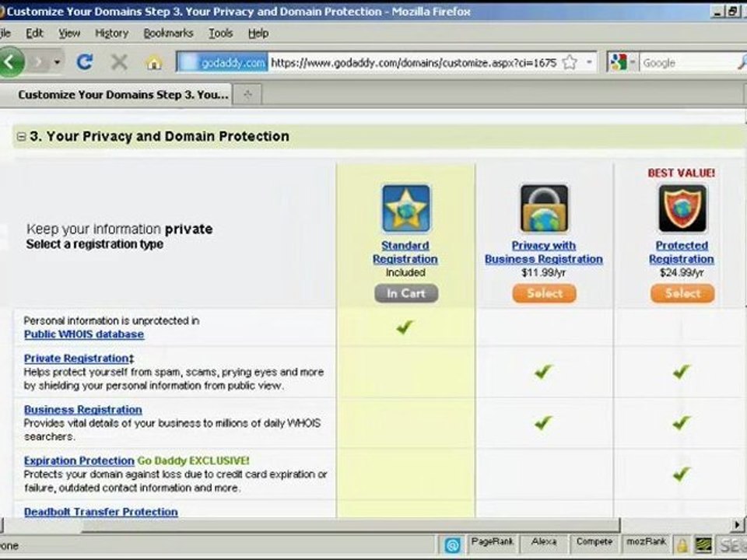Select the Customize Your Domains tab

point(123,94)
